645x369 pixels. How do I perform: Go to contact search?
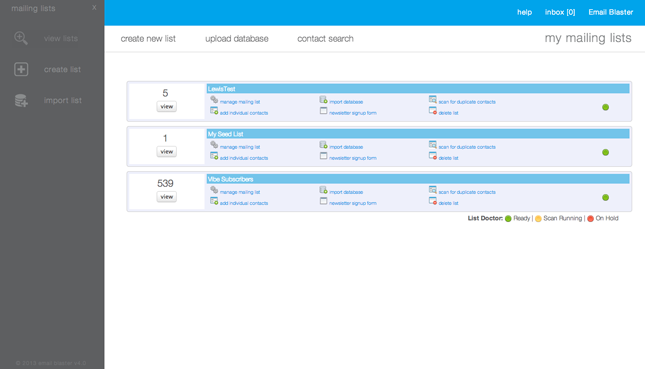coord(325,39)
